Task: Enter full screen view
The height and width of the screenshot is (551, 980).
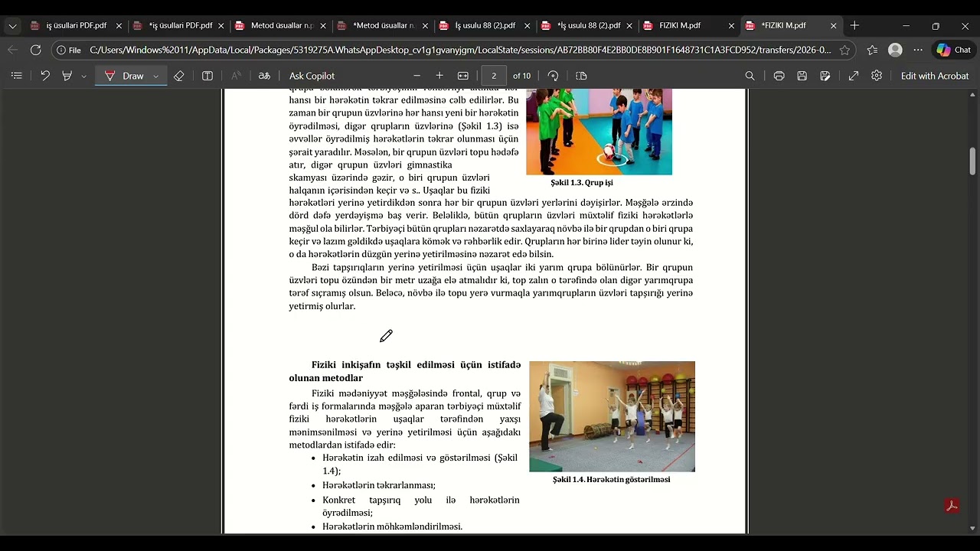Action: click(x=854, y=76)
